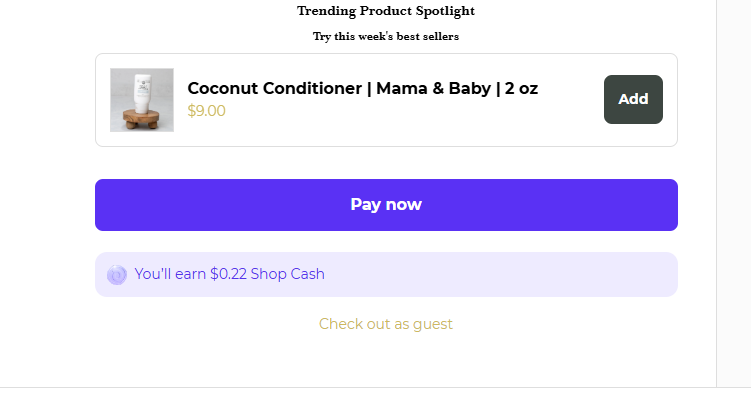
Task: Click the gray side panel at right
Action: [x=734, y=192]
